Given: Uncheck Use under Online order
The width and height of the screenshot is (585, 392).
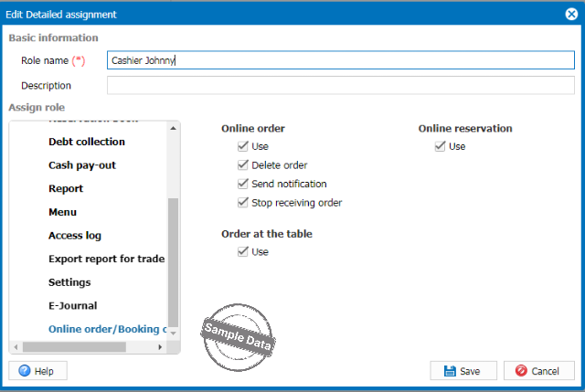Looking at the screenshot, I should point(243,146).
